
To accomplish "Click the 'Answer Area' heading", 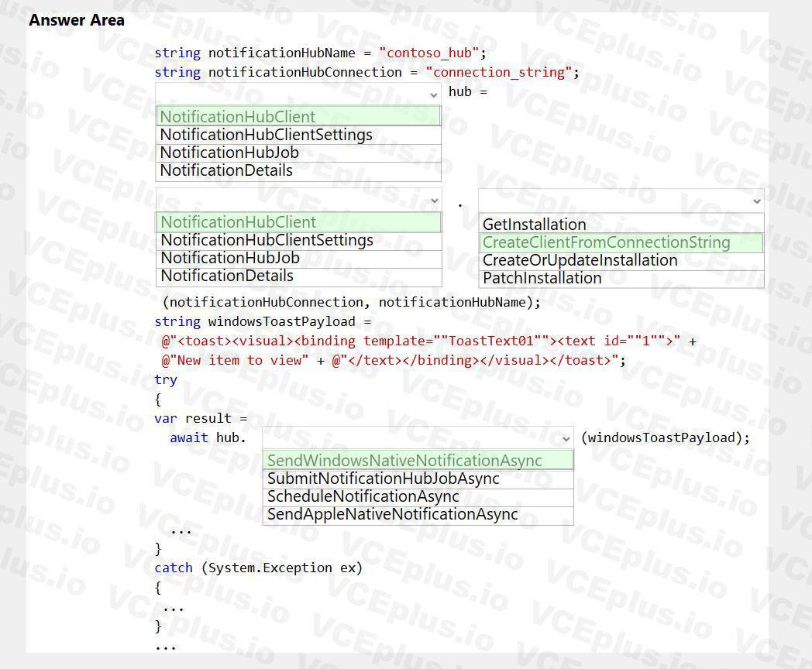I will point(77,20).
